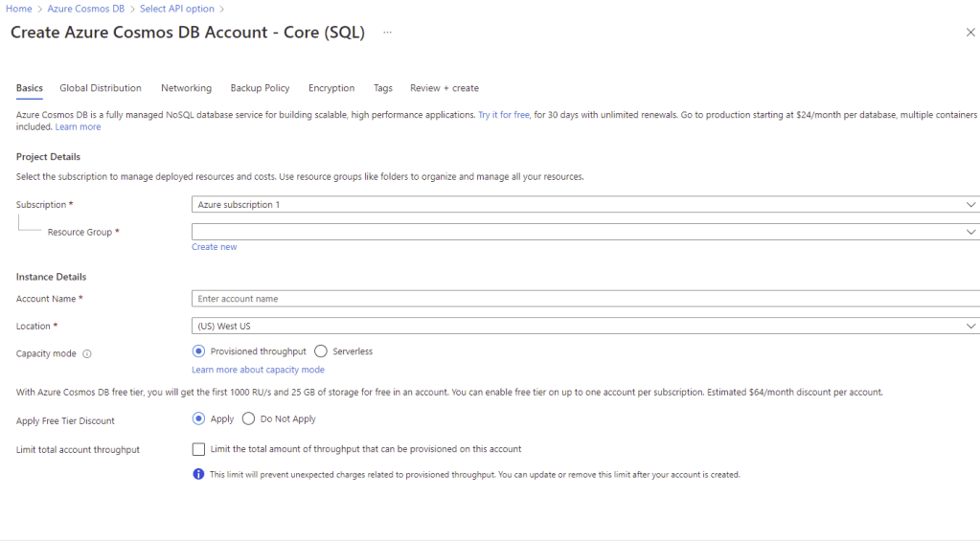The height and width of the screenshot is (542, 980).
Task: Enable the limit total account throughput checkbox
Action: [198, 449]
